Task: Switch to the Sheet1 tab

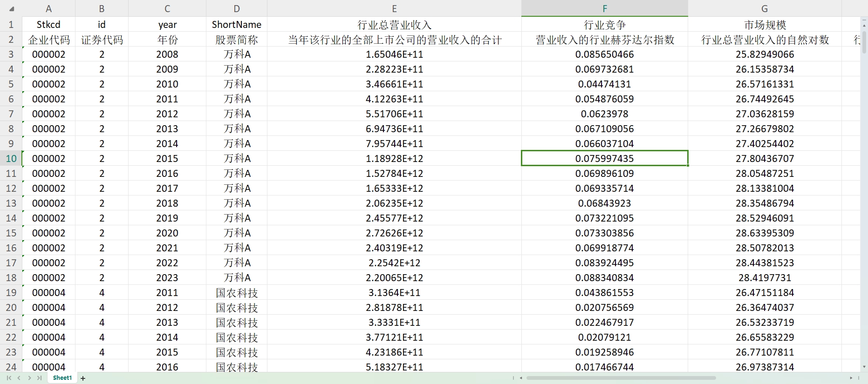Action: (62, 378)
